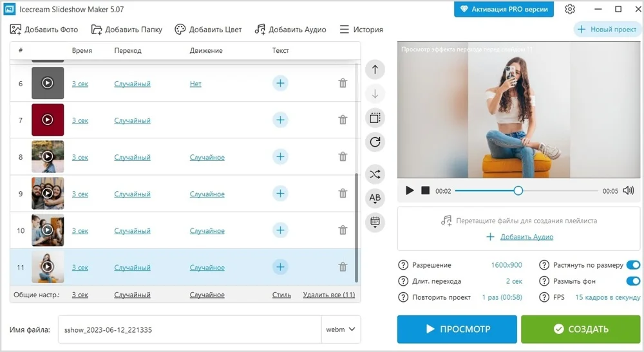Click help icon next to Повторить проект
The image size is (644, 352).
(x=403, y=297)
